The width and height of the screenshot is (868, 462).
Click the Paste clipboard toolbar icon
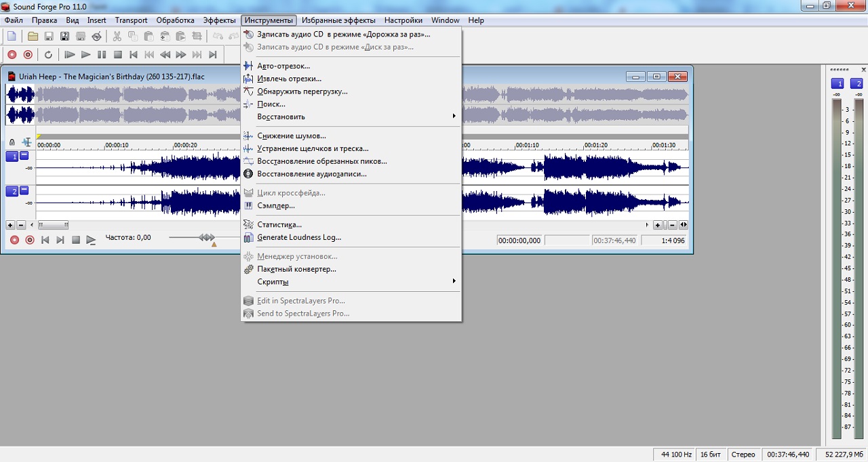[x=149, y=37]
